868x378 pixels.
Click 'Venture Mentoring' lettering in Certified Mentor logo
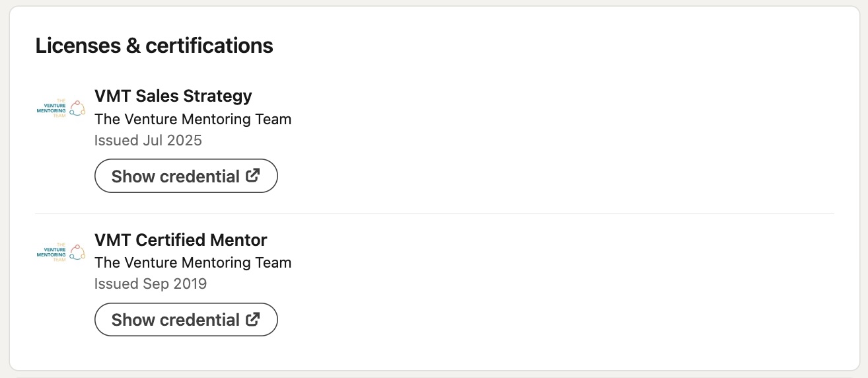[x=52, y=252]
